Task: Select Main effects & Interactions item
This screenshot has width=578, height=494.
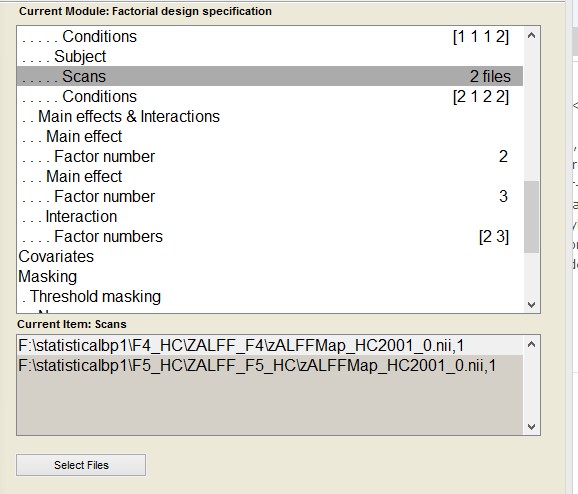Action: pos(270,116)
